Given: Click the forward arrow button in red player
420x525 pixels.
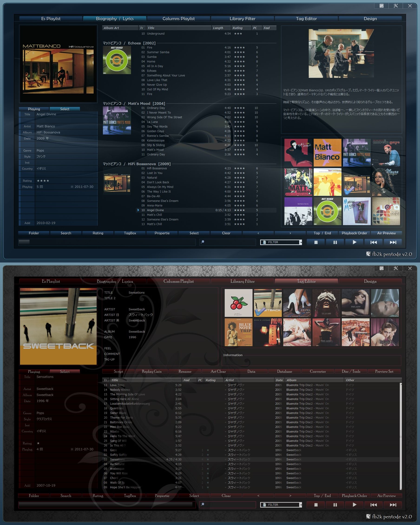Looking at the screenshot, I should (290, 496).
